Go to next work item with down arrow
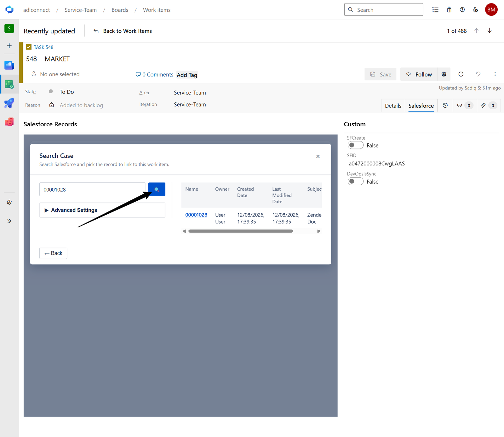Image resolution: width=504 pixels, height=437 pixels. click(x=490, y=31)
